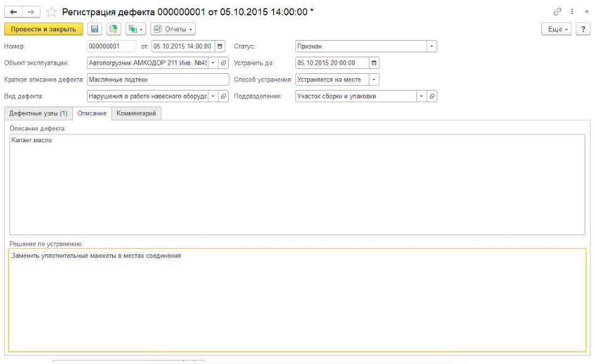Image resolution: width=597 pixels, height=364 pixels.
Task: Switch to the Комментарий tab
Action: click(136, 113)
